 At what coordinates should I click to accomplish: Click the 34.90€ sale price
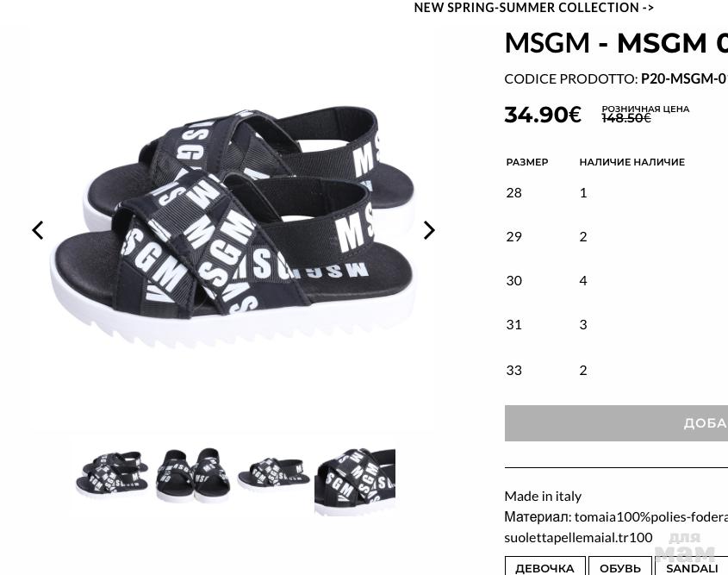tap(542, 115)
